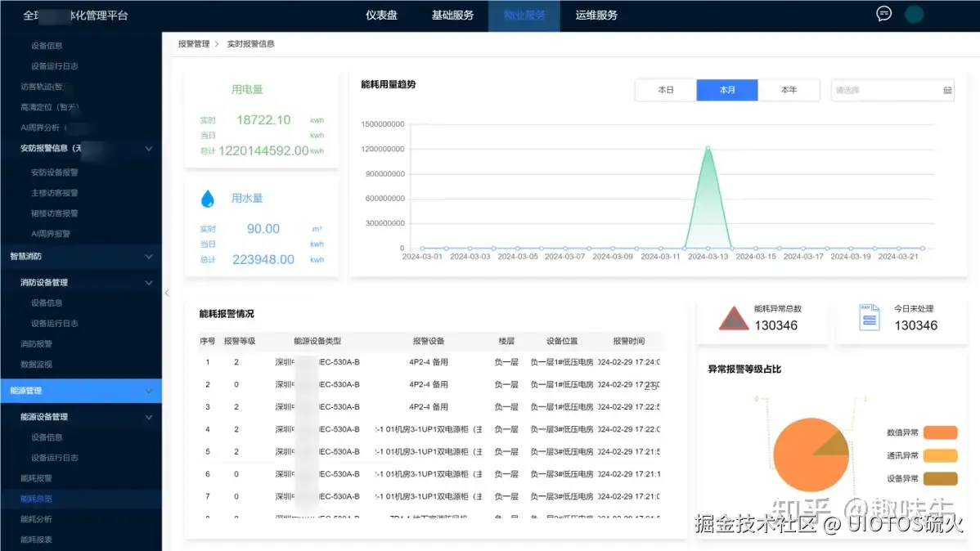This screenshot has height=551, width=980.
Task: Click 实时报警信息 breadcrumb
Action: click(250, 43)
